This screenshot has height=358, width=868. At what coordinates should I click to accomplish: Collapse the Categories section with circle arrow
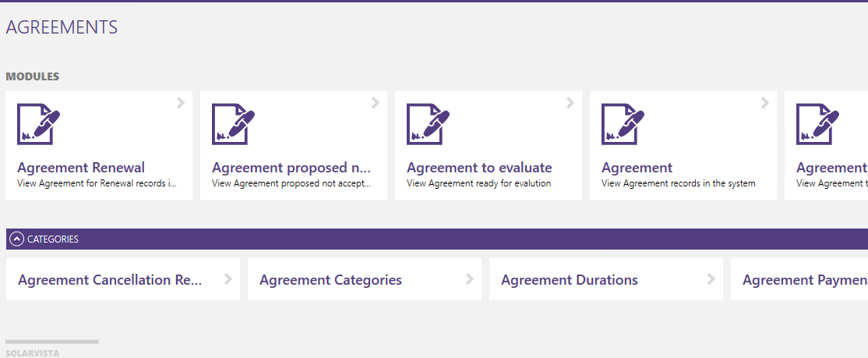click(17, 239)
